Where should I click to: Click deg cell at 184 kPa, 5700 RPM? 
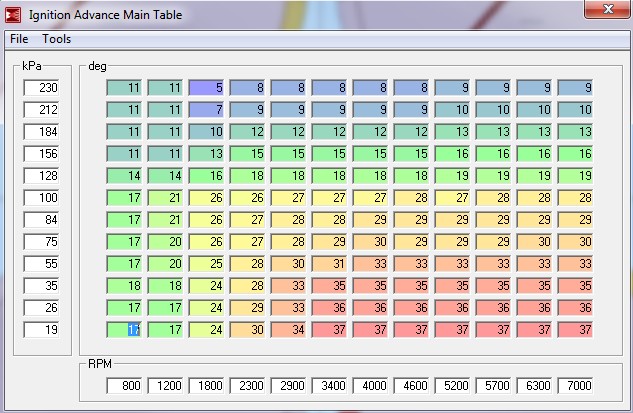(x=493, y=132)
